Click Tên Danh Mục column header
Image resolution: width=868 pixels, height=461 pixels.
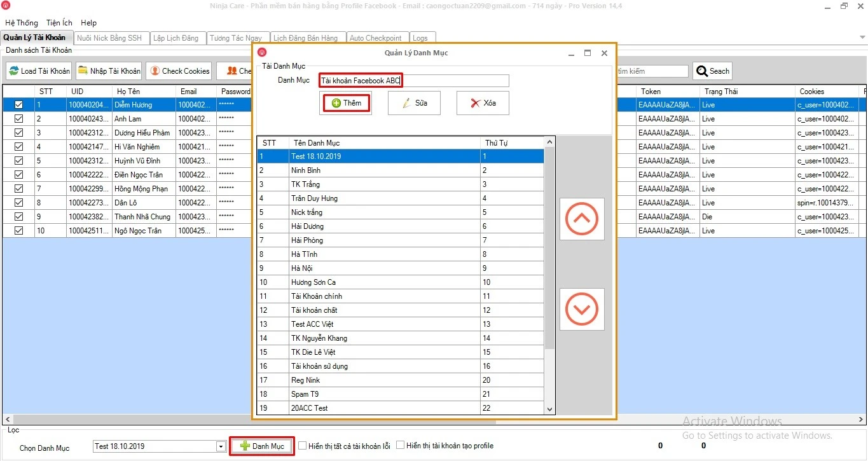coord(384,143)
